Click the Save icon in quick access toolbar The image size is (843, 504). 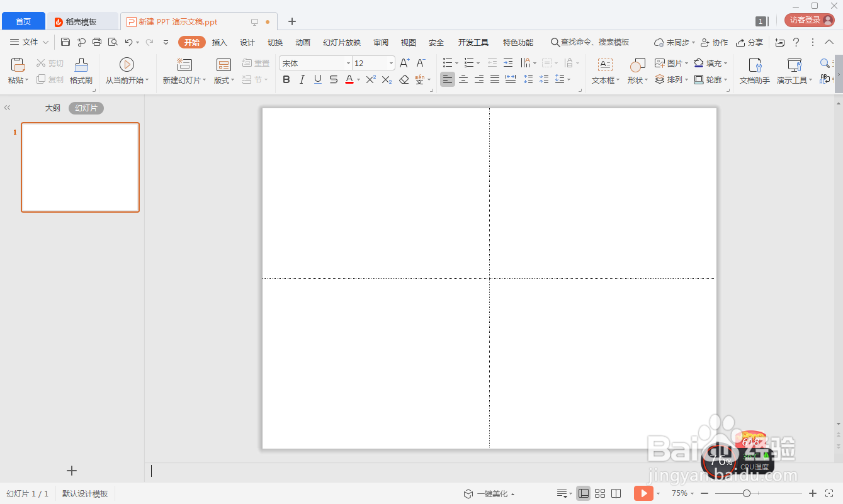point(65,42)
